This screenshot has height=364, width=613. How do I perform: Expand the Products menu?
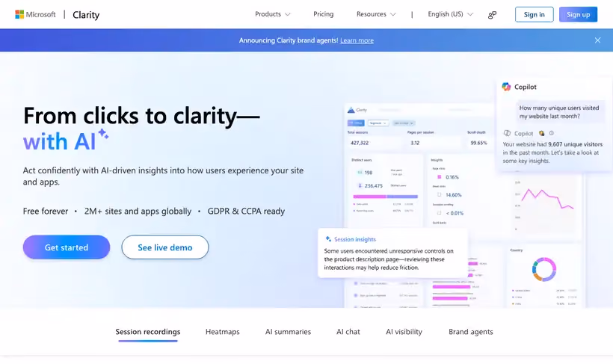click(273, 14)
